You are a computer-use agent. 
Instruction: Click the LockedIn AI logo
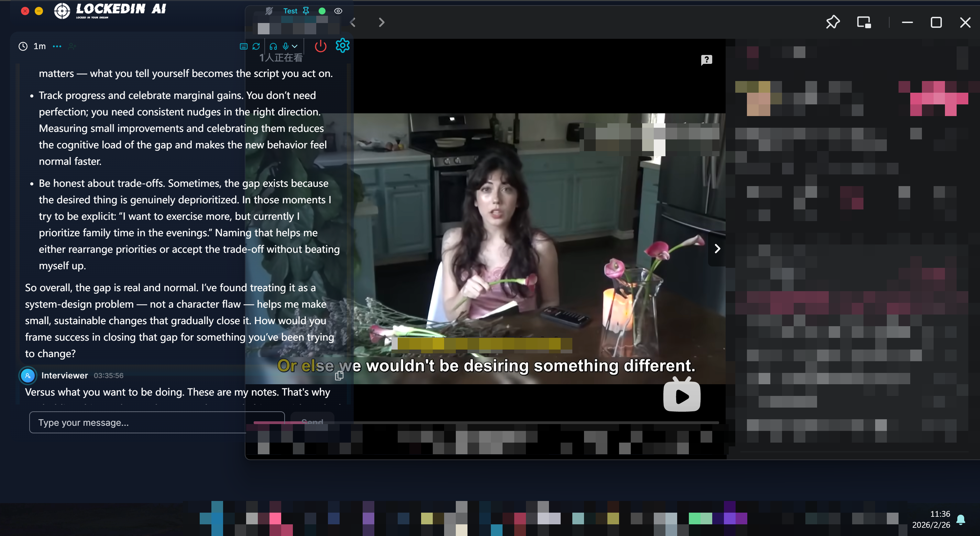[110, 10]
